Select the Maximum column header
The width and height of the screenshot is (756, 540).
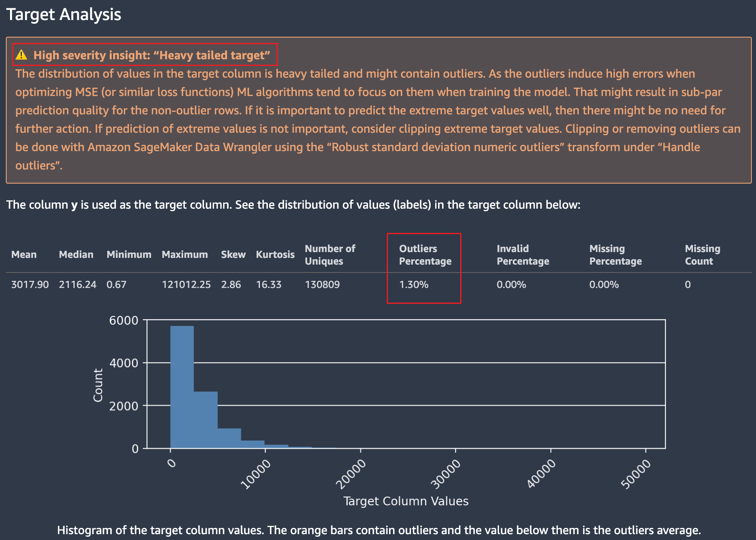[184, 255]
